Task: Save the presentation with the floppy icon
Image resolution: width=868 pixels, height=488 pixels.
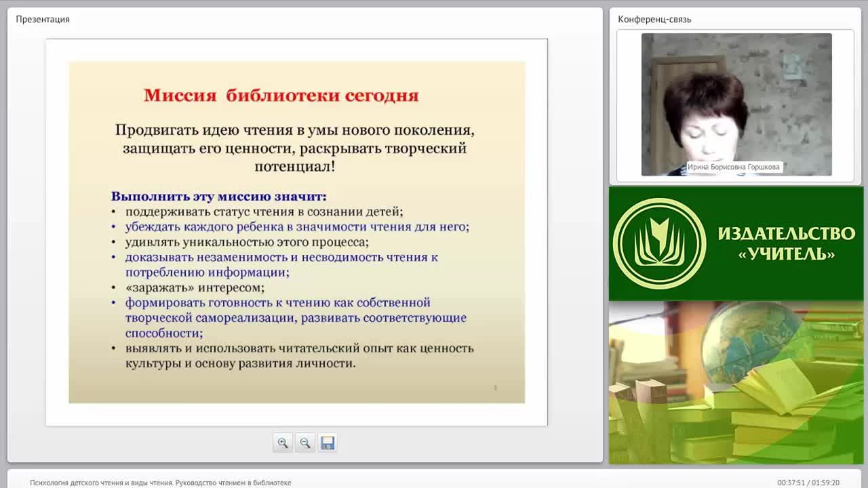Action: point(328,443)
